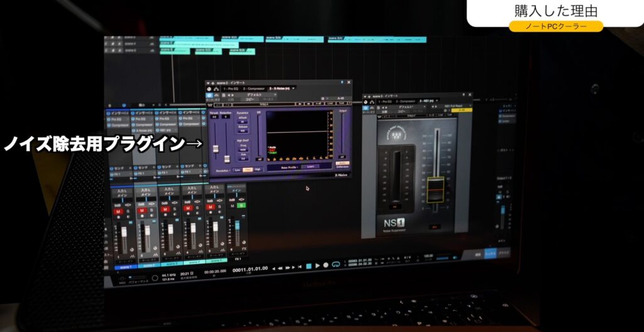This screenshot has width=644, height=332.
Task: Click the Reduction slider handle in X-Noise
Action: (227, 159)
